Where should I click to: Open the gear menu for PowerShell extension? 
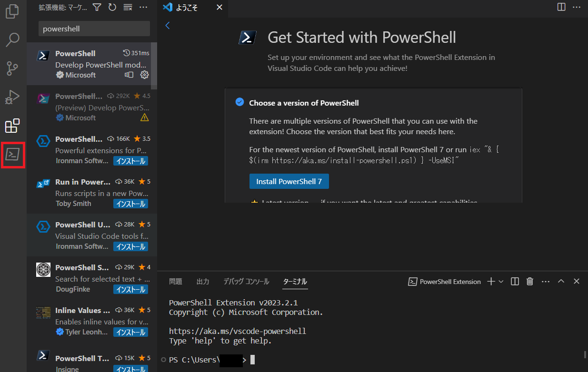145,75
